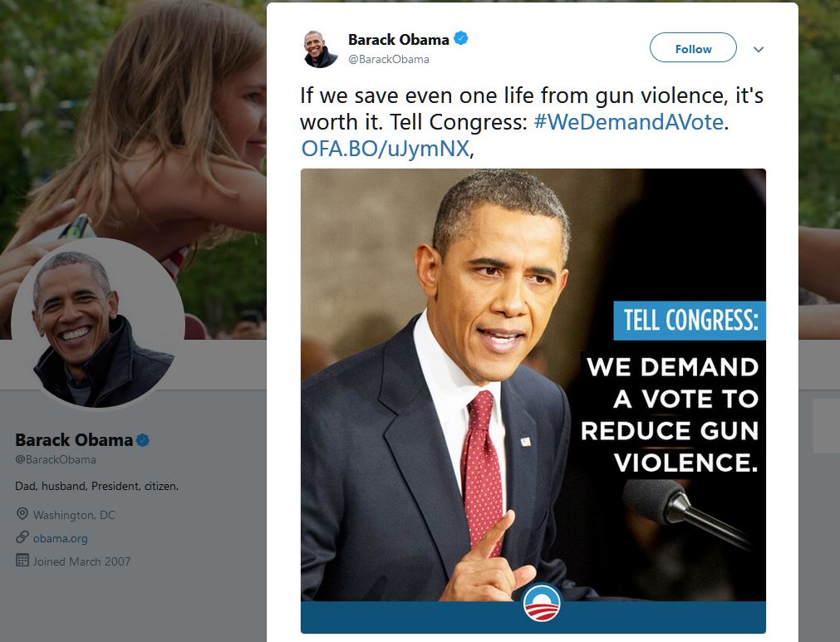This screenshot has height=642, width=840.
Task: Click the Washington, DC location text
Action: point(74,515)
